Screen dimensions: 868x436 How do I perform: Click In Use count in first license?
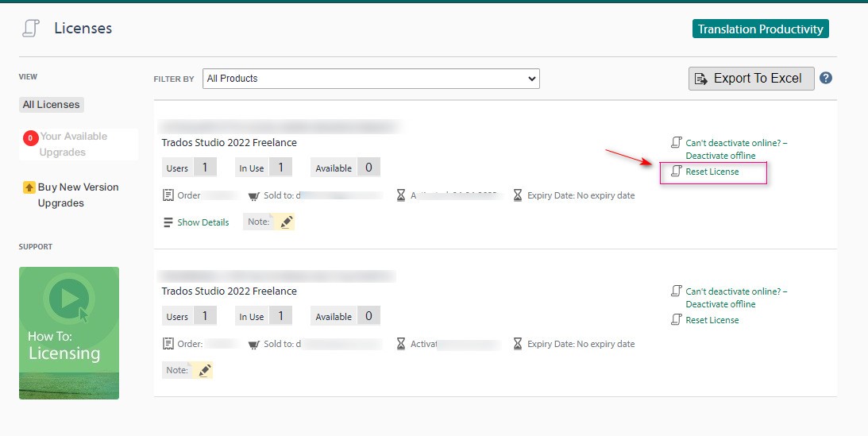(x=280, y=167)
